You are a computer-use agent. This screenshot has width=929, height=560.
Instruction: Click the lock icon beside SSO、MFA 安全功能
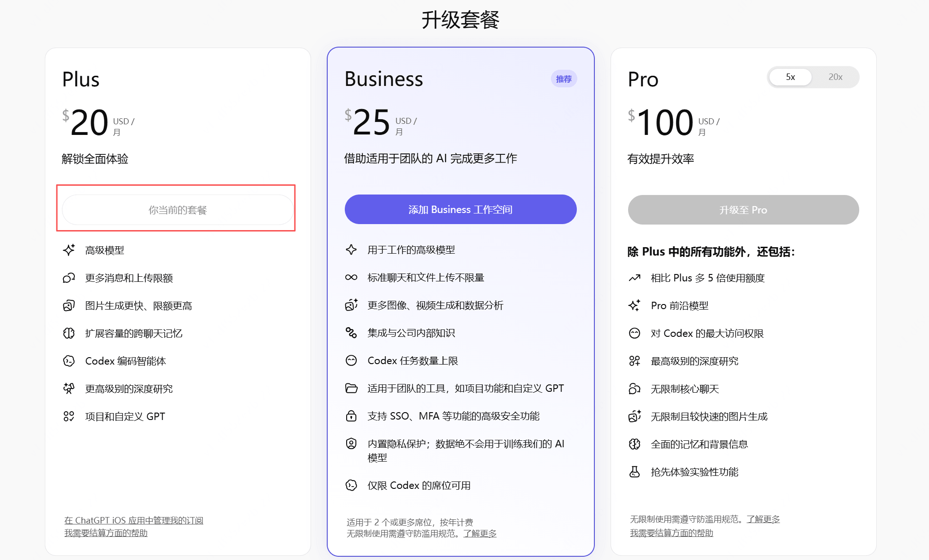tap(351, 416)
